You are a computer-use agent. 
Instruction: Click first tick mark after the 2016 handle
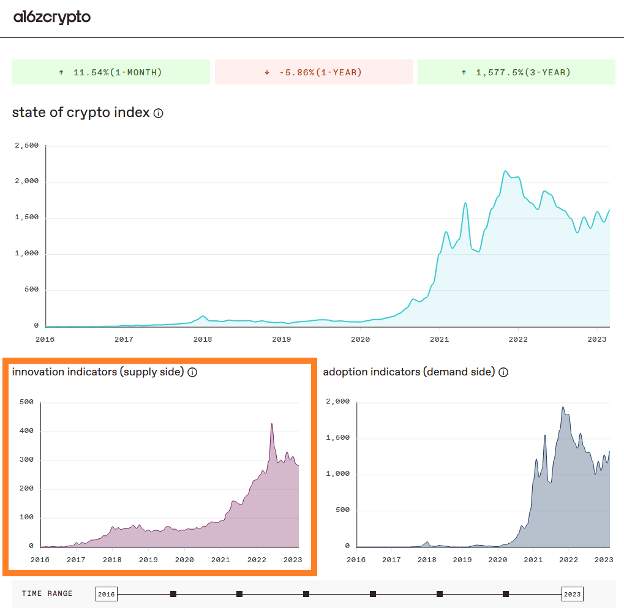[173, 594]
